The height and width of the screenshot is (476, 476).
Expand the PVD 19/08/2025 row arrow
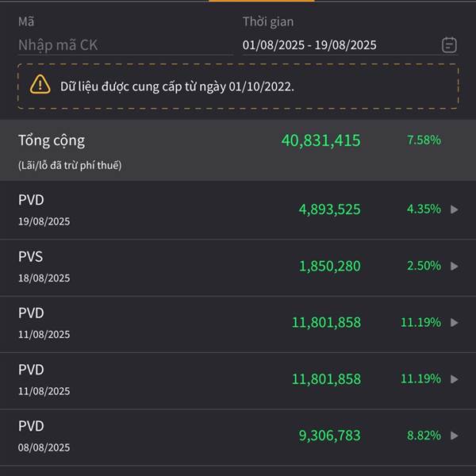pyautogui.click(x=454, y=209)
